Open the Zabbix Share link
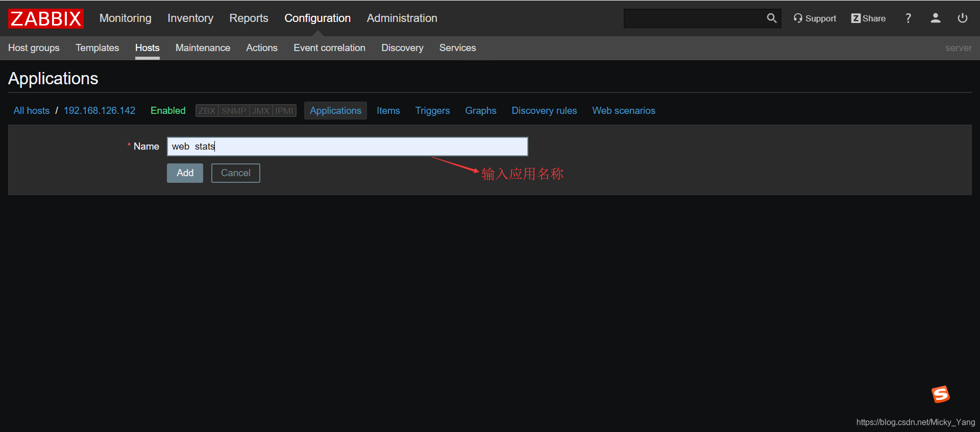 coord(868,18)
